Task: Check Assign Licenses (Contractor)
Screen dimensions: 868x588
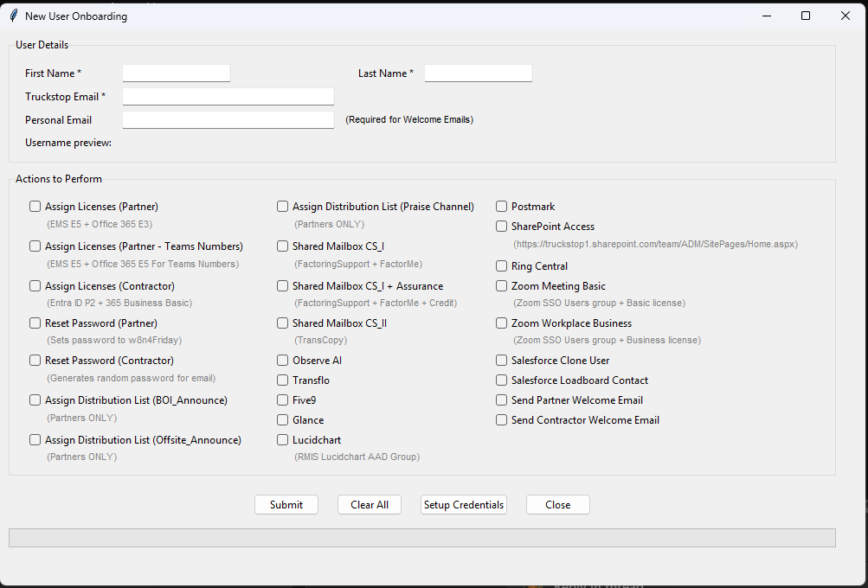Action: (x=35, y=285)
